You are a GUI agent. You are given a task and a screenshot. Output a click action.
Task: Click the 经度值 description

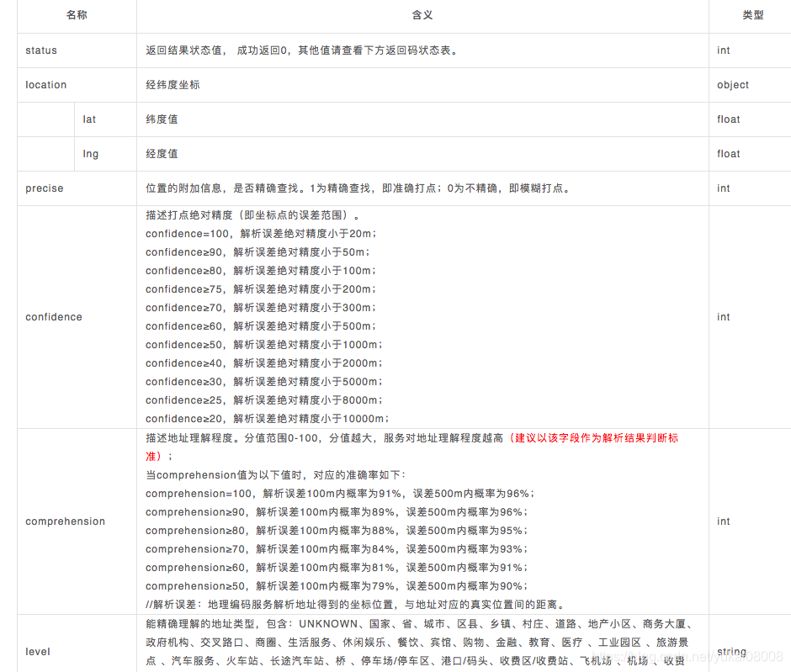pos(162,154)
